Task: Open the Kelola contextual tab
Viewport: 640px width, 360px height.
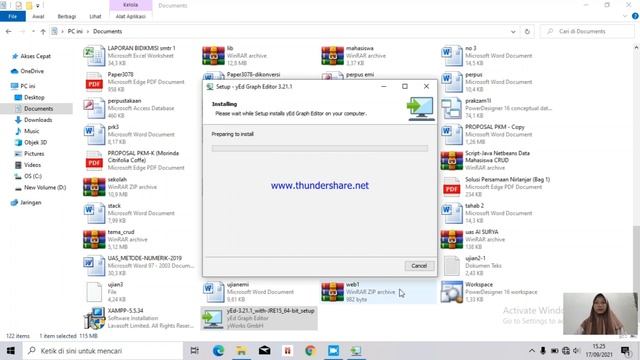Action: (131, 5)
